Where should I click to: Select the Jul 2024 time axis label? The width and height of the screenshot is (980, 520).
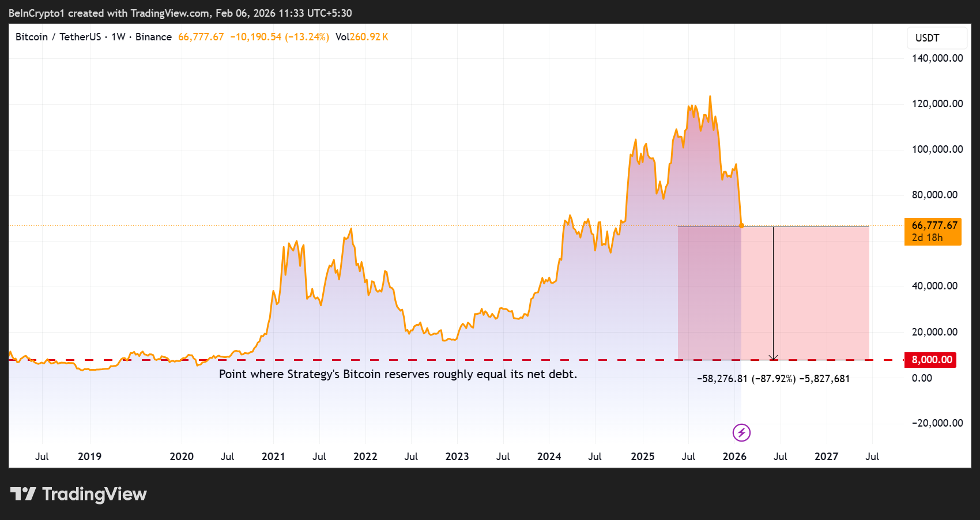[x=595, y=456]
